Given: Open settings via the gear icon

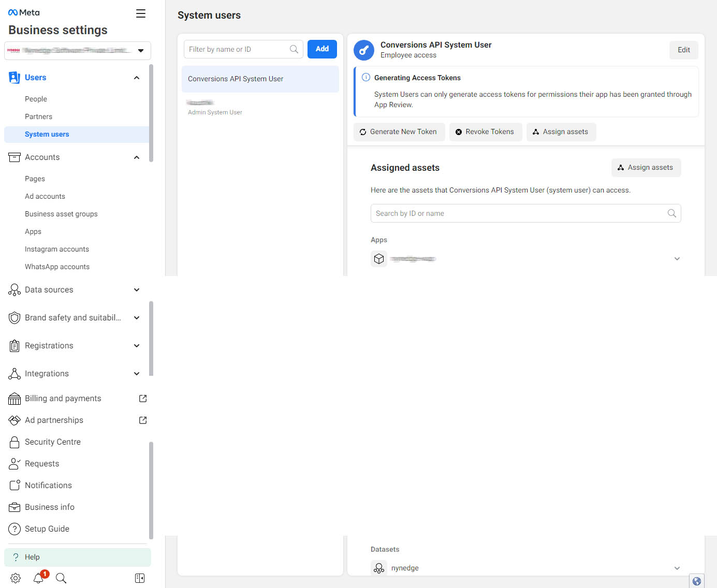Looking at the screenshot, I should pos(16,578).
